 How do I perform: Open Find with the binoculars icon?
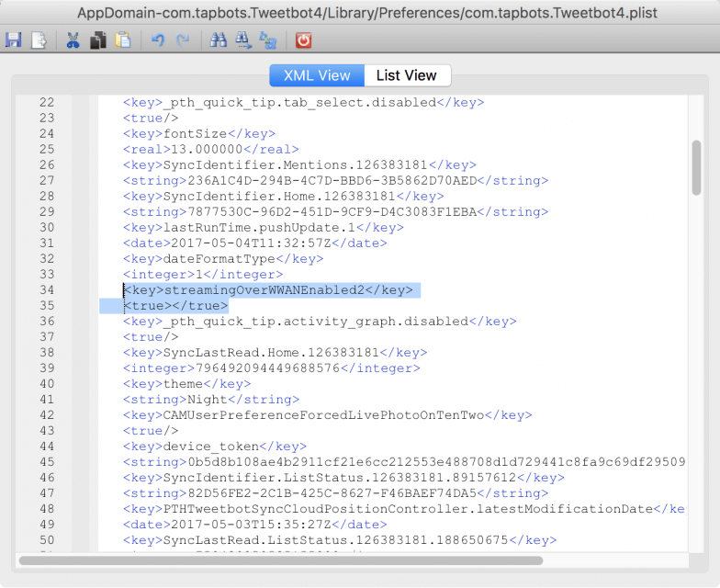219,40
